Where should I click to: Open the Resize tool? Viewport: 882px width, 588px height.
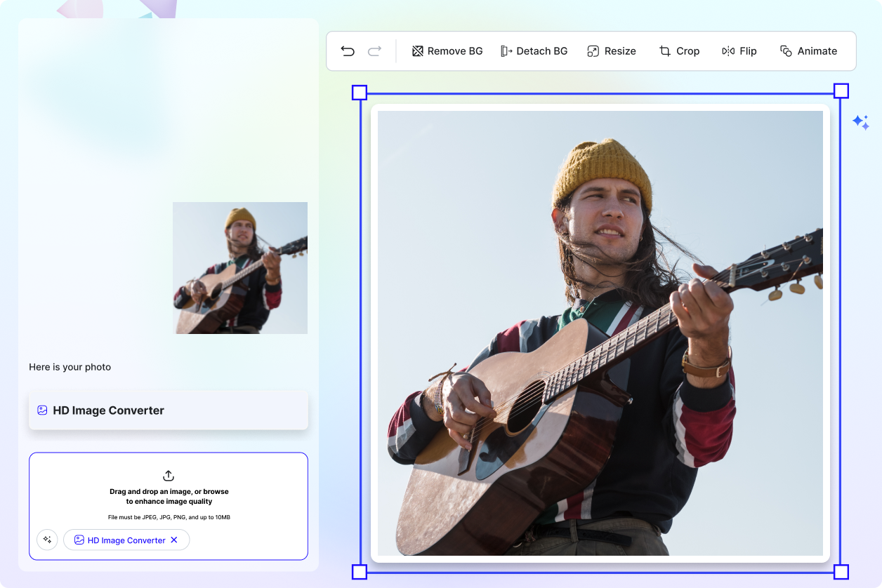pos(610,51)
